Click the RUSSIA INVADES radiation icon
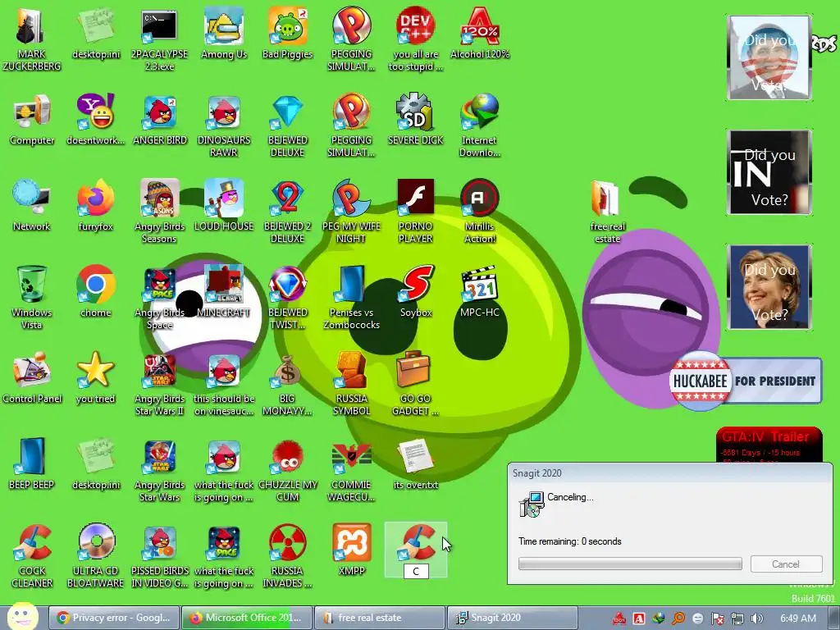840x630 pixels. (x=287, y=556)
